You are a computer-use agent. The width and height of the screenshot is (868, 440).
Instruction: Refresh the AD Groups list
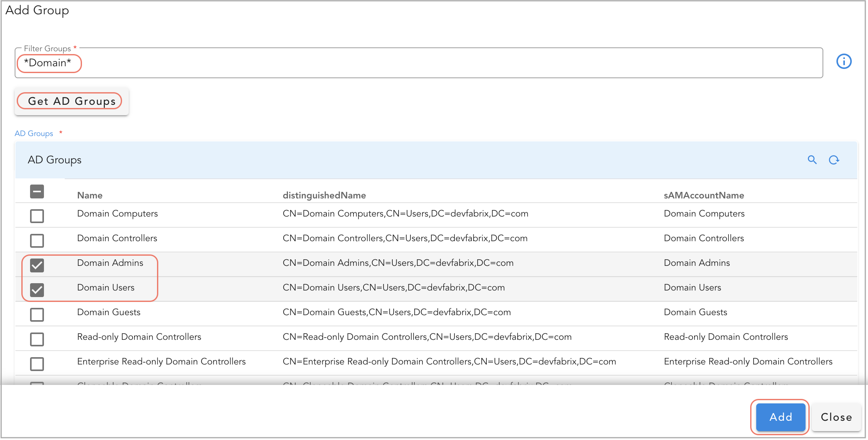(x=834, y=160)
